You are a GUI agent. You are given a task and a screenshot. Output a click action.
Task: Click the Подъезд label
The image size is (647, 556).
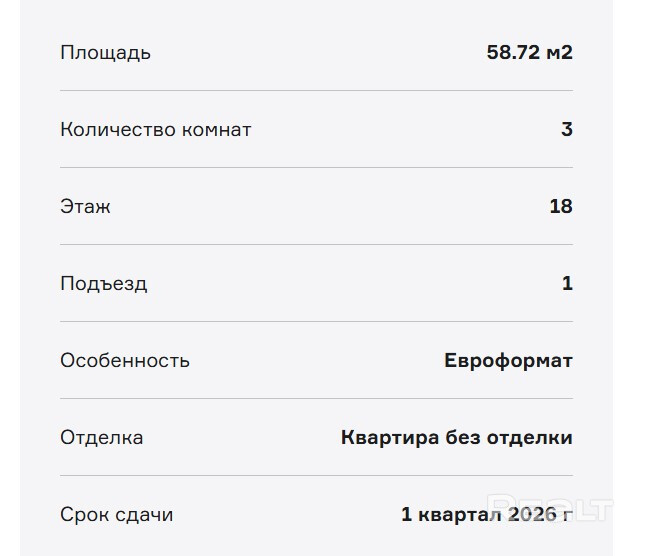[103, 284]
